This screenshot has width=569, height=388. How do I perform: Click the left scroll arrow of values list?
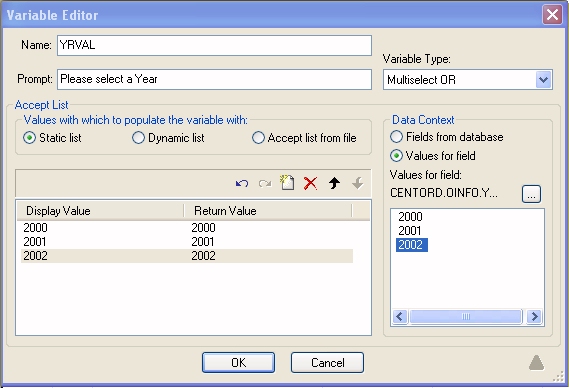[x=400, y=316]
